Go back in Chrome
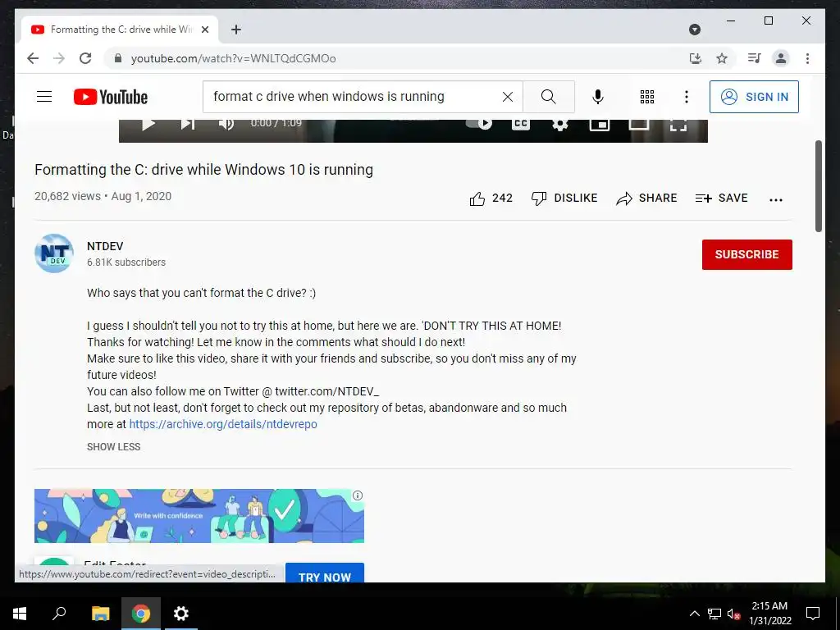 point(33,58)
